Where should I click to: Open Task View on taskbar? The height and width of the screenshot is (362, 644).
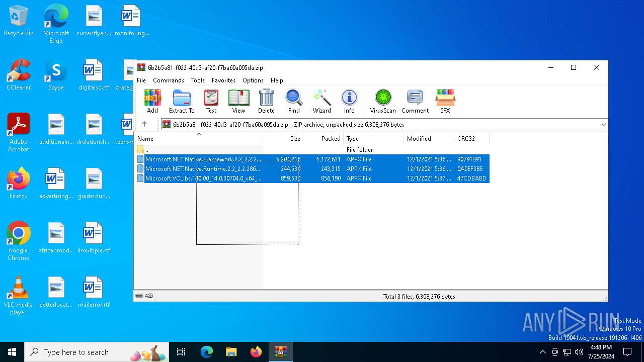coord(181,352)
